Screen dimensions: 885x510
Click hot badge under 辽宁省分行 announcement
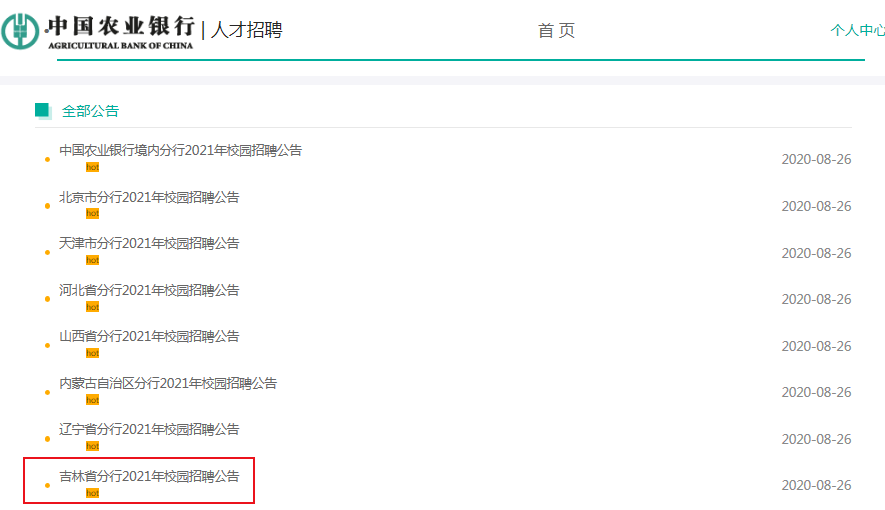click(93, 446)
